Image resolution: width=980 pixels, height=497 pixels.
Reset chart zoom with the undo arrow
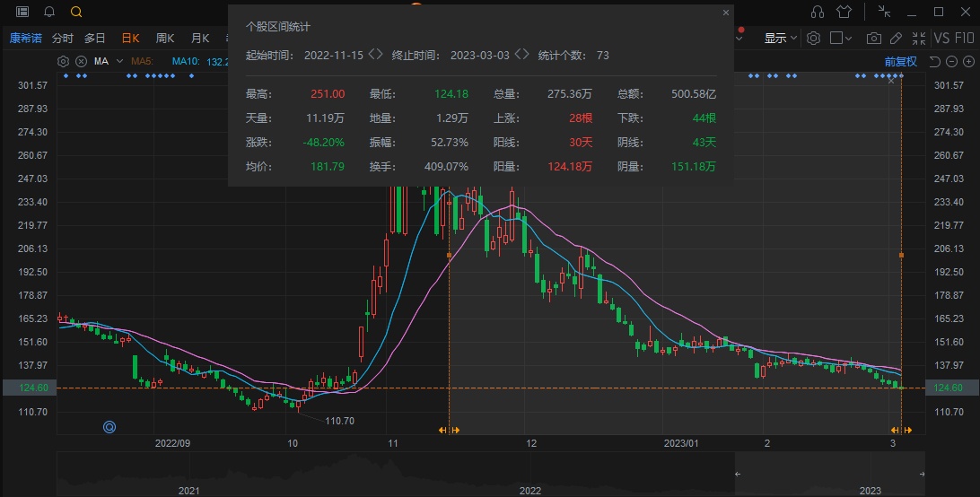pos(934,61)
